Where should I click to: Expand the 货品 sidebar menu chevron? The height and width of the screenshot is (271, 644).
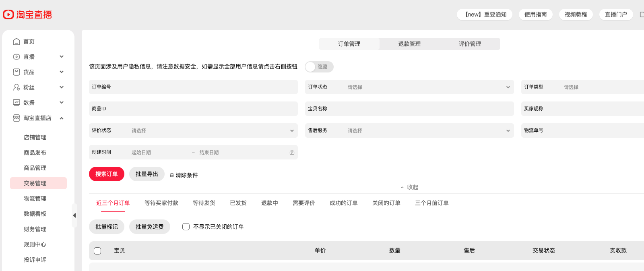coord(62,72)
